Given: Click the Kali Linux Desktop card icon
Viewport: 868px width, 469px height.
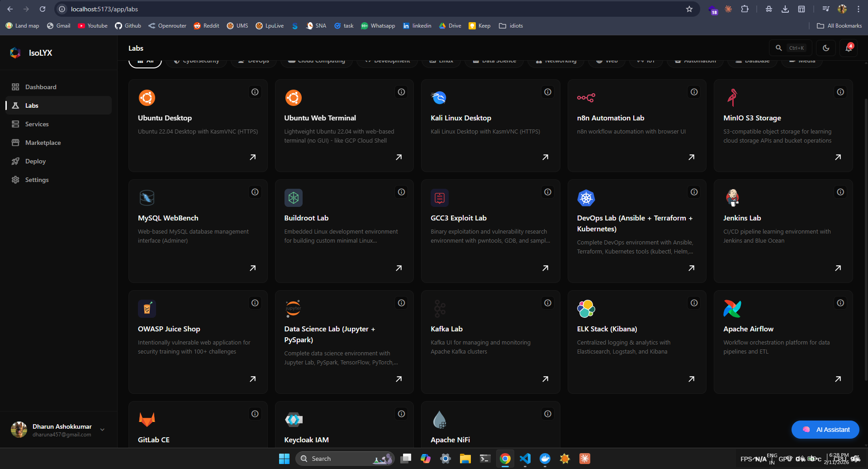Looking at the screenshot, I should (439, 97).
